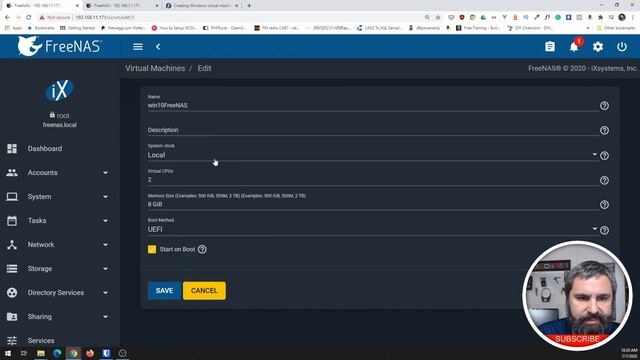The image size is (640, 360).
Task: Show help for Start on Boot
Action: (202, 249)
